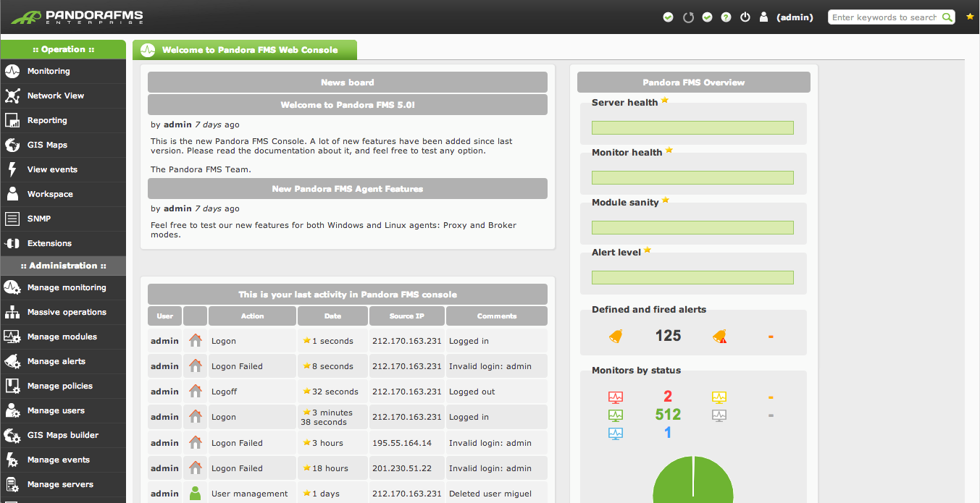Viewport: 980px width, 503px height.
Task: Open the Workspace person icon
Action: coord(12,194)
